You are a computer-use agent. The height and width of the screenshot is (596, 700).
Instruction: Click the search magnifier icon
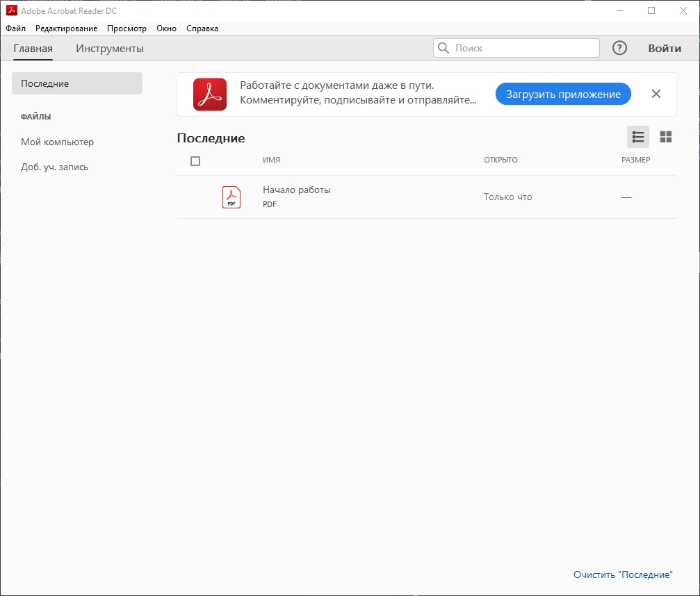point(443,48)
